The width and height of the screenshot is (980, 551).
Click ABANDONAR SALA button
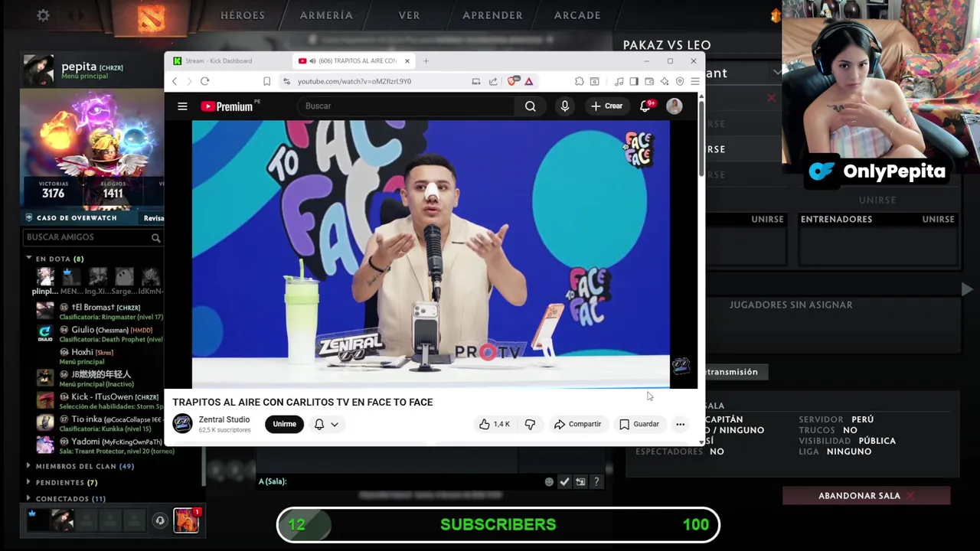click(866, 496)
